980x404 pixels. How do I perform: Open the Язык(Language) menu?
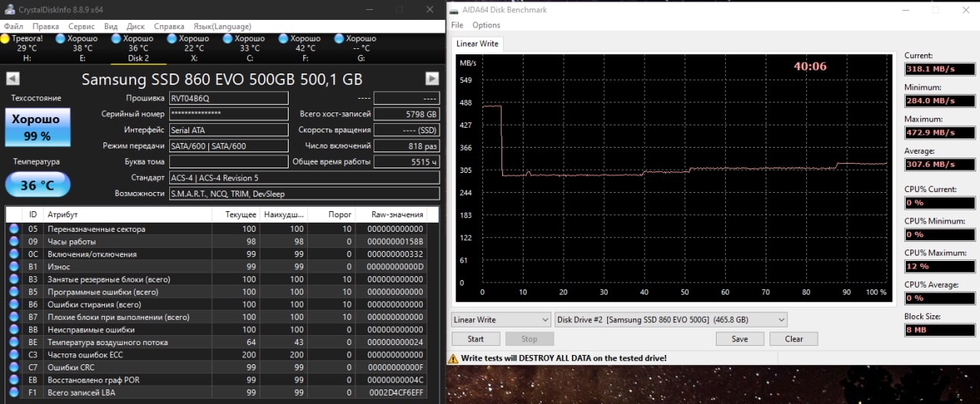221,26
